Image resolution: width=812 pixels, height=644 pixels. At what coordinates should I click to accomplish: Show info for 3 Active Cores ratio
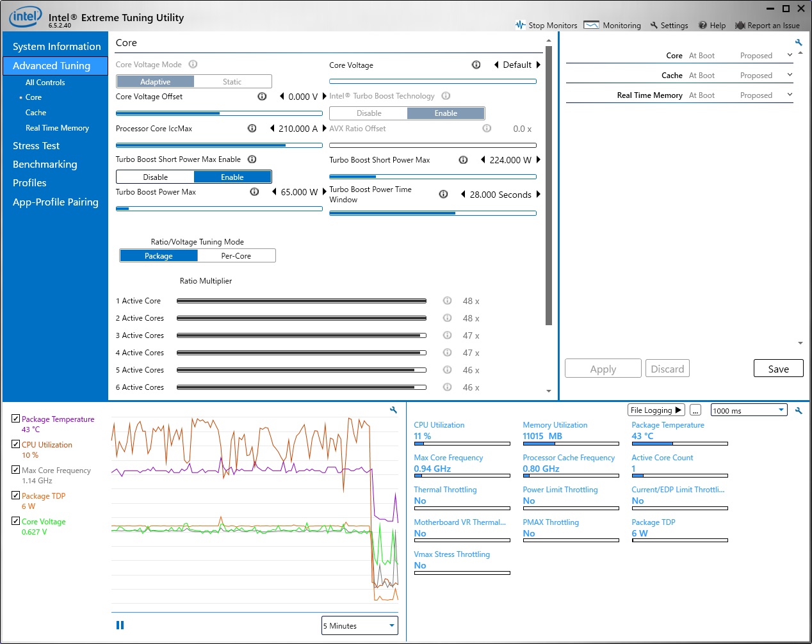pos(447,335)
